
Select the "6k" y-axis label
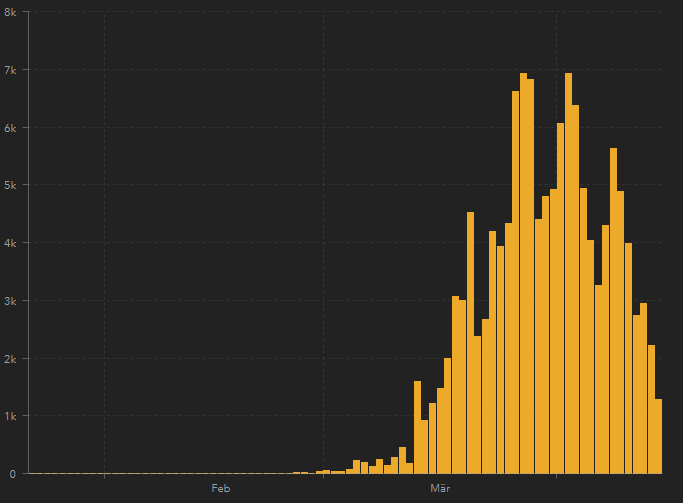click(10, 128)
